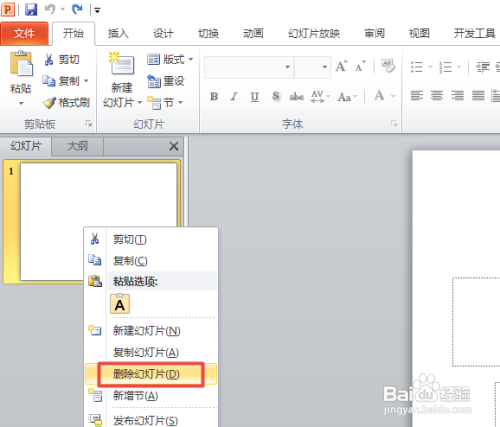Toggle Underline formatting
Screen dimensions: 500x427
coord(255,97)
